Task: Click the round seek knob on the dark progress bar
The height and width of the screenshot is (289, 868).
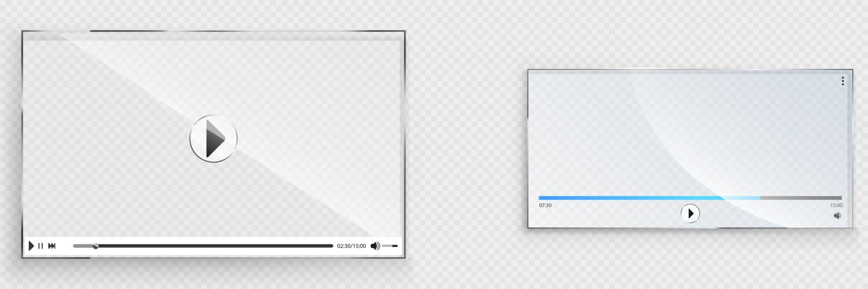Action: (x=95, y=246)
